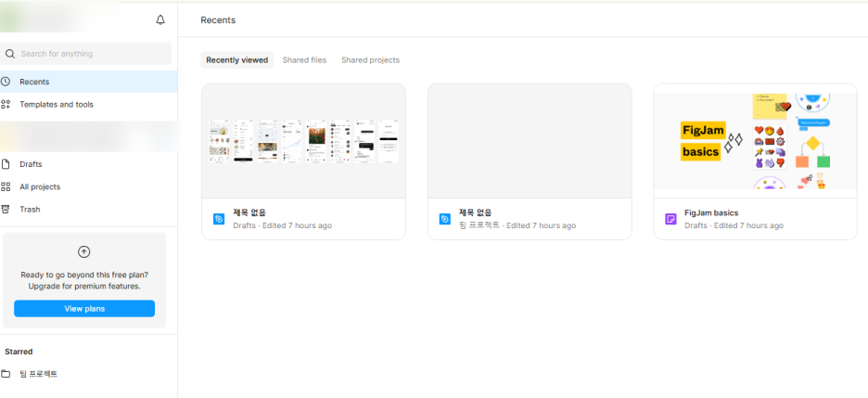
Task: Click design file icon on 팀 프로젝트 제목 없음 card
Action: click(444, 219)
